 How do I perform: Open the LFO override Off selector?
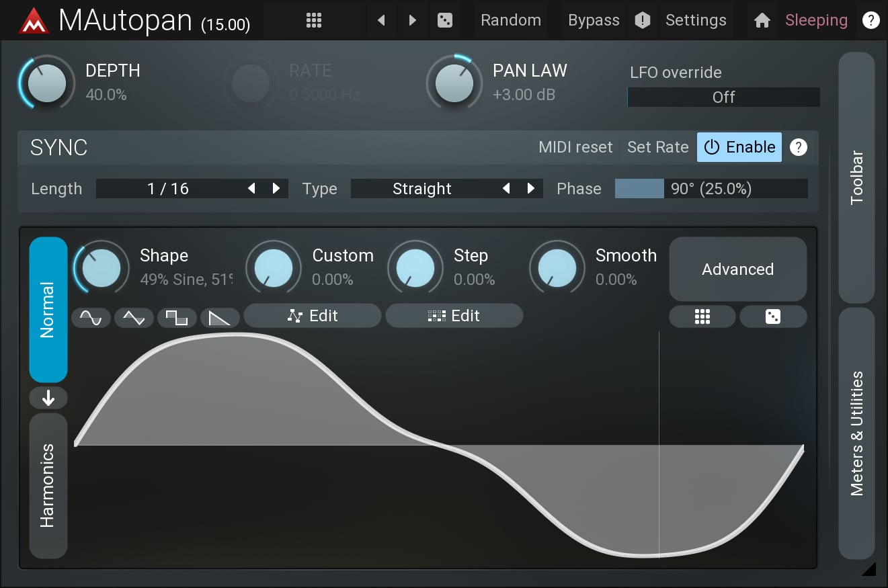click(723, 97)
